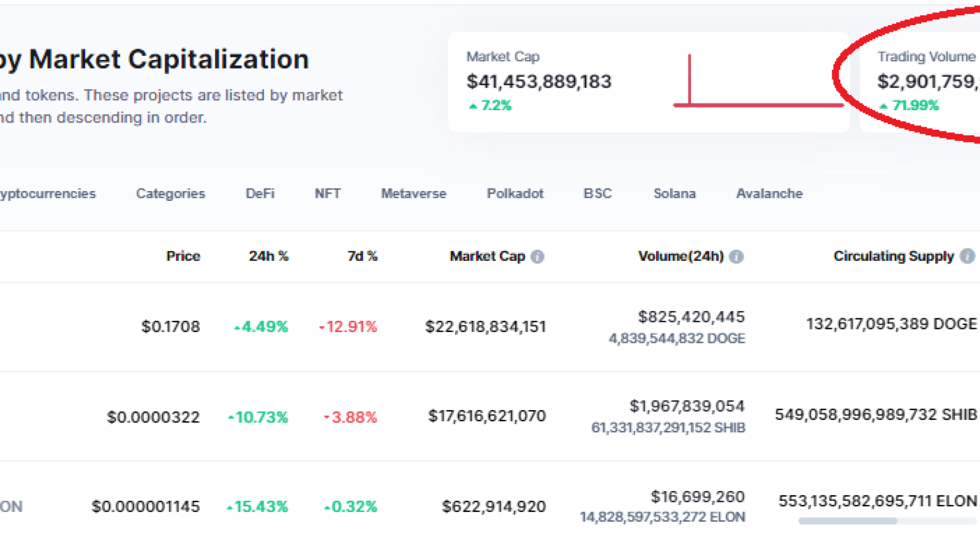Screen dimensions: 980x551
Task: Switch to the NFT tab
Action: pyautogui.click(x=328, y=193)
